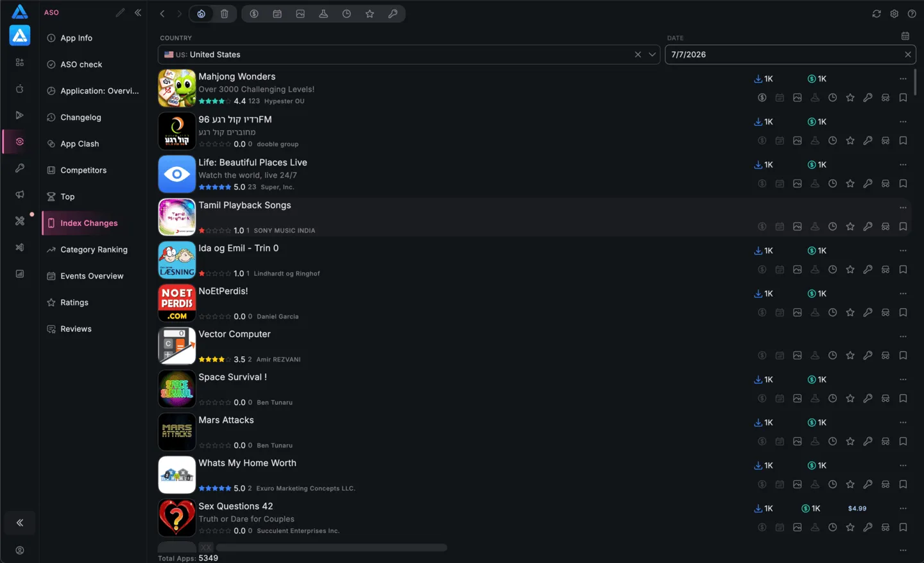Click the horizontal scrollbar at list bottom
This screenshot has width=924, height=563.
332,548
